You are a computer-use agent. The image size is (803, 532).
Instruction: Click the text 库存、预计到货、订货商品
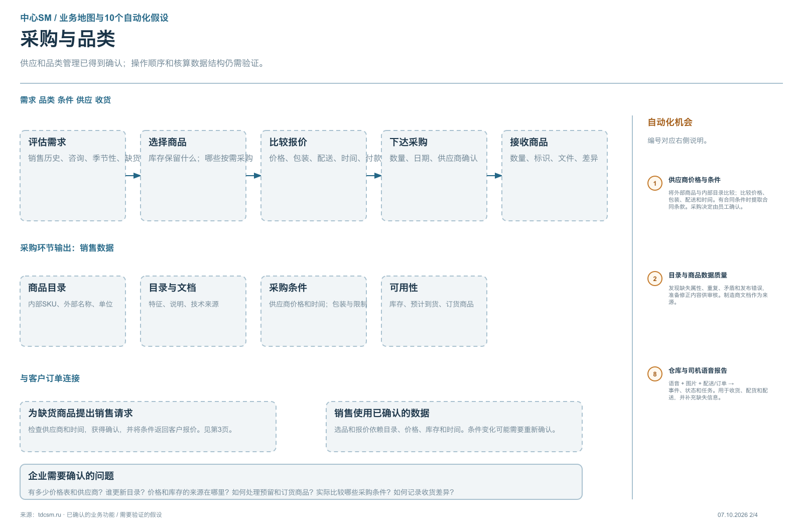tap(432, 304)
